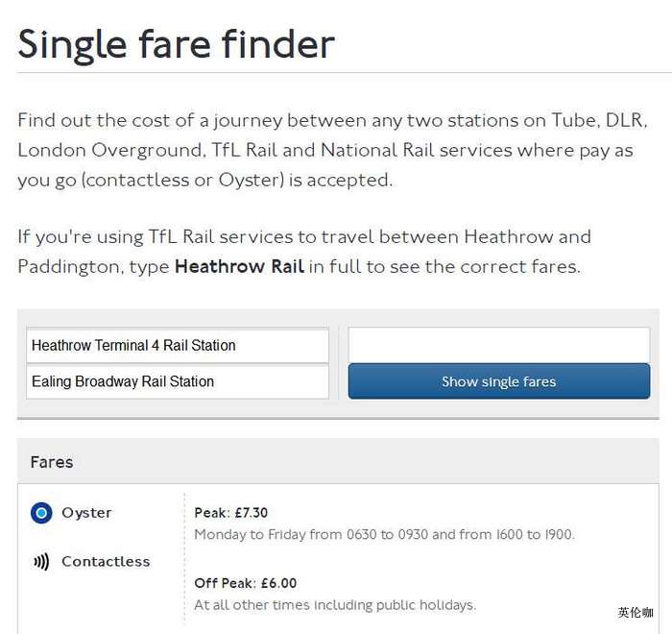672x634 pixels.
Task: Click the Contactless wave symbol icon
Action: point(40,562)
